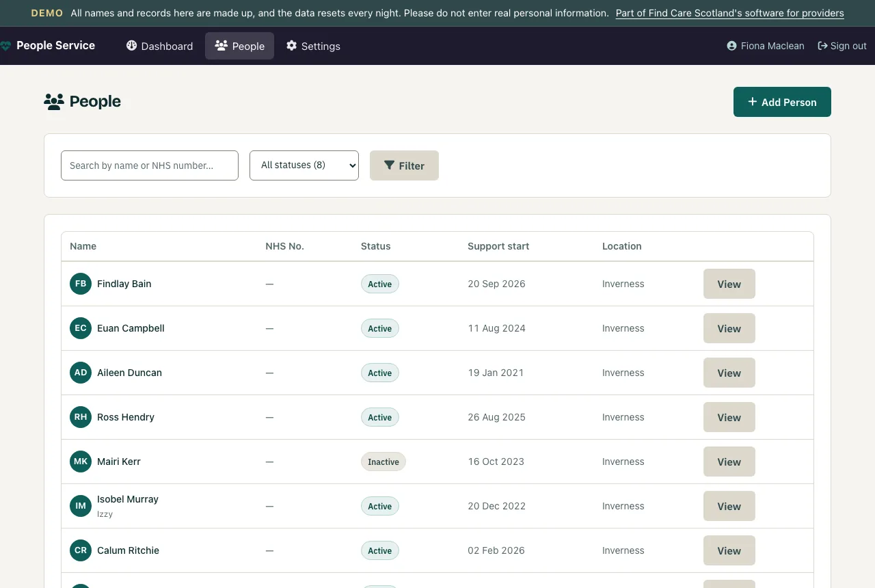Open the Settings nav item
The image size is (875, 588).
click(313, 46)
